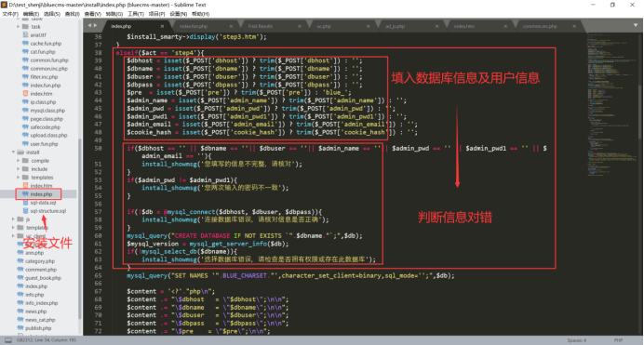The height and width of the screenshot is (345, 644).
Task: Expand the templates folder under install
Action: click(x=18, y=178)
